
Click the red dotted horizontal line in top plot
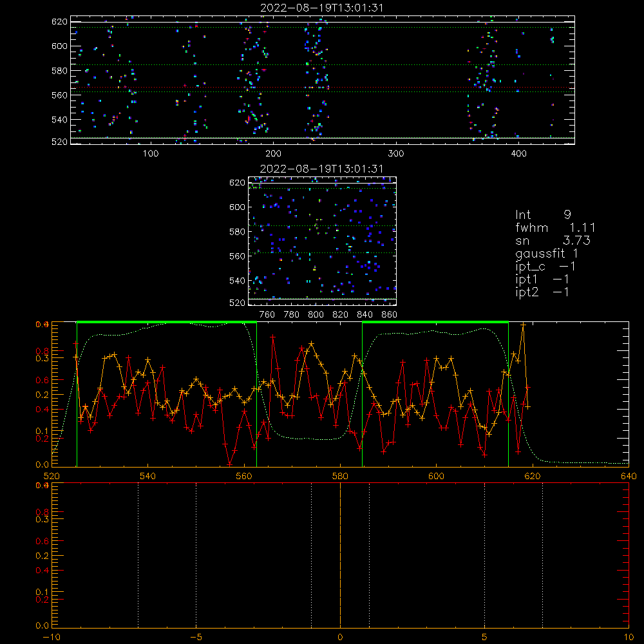pos(323,88)
